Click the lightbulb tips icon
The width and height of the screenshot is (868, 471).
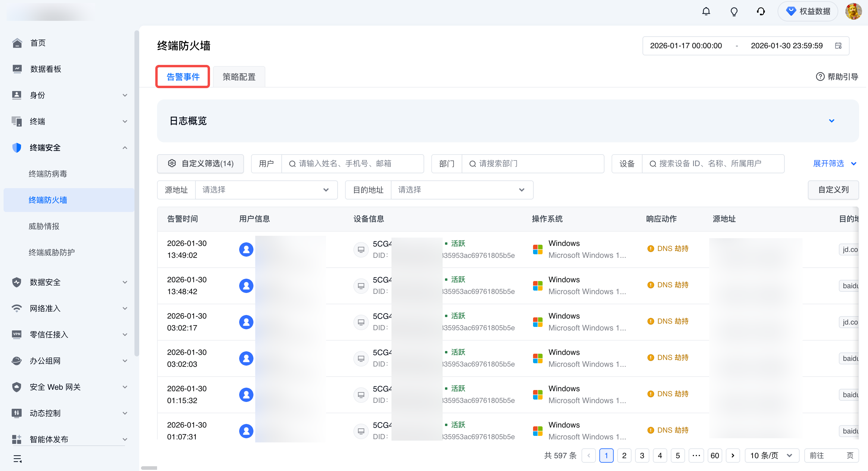[x=734, y=12]
